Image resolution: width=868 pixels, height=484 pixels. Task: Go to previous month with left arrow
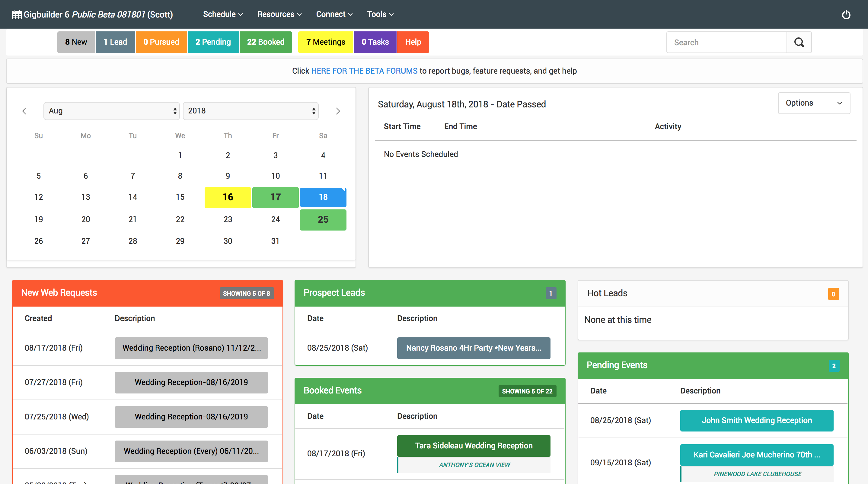(x=24, y=111)
